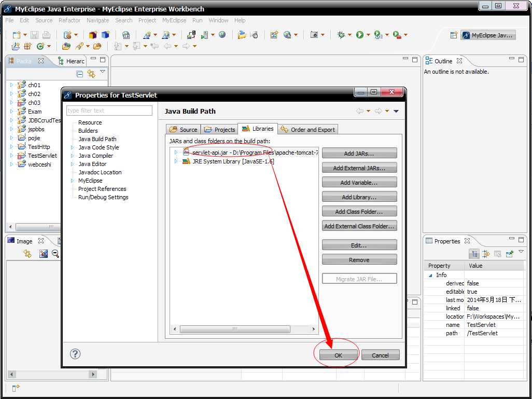532x399 pixels.
Task: Click the back arrow in Java Build Path header
Action: pos(360,111)
